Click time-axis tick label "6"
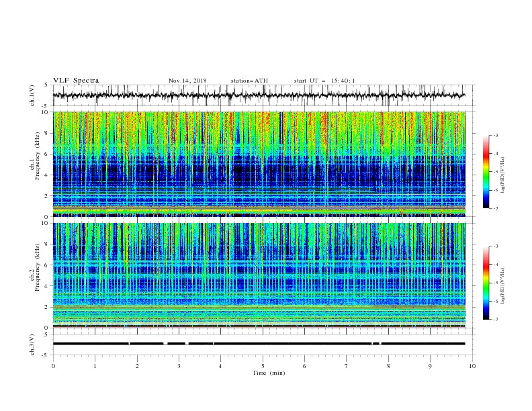 [x=304, y=366]
